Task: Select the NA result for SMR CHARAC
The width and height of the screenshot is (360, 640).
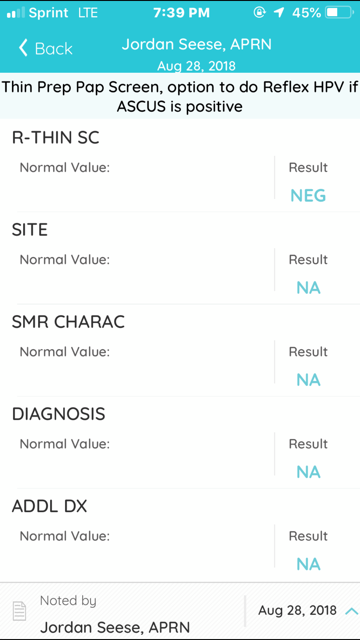Action: click(308, 380)
